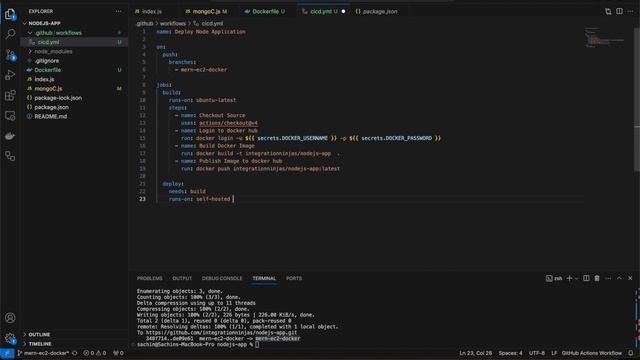The width and height of the screenshot is (640, 360).
Task: Open the Manage gear icon
Action: (10, 338)
